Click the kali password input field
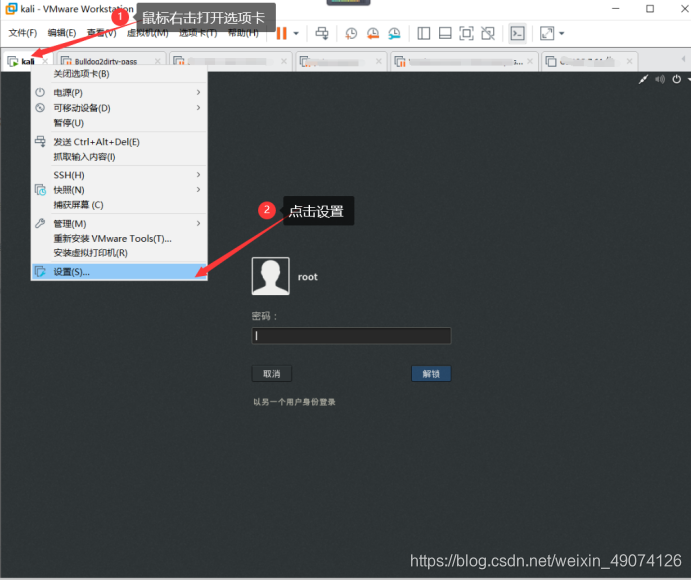The height and width of the screenshot is (580, 692). pyautogui.click(x=351, y=336)
